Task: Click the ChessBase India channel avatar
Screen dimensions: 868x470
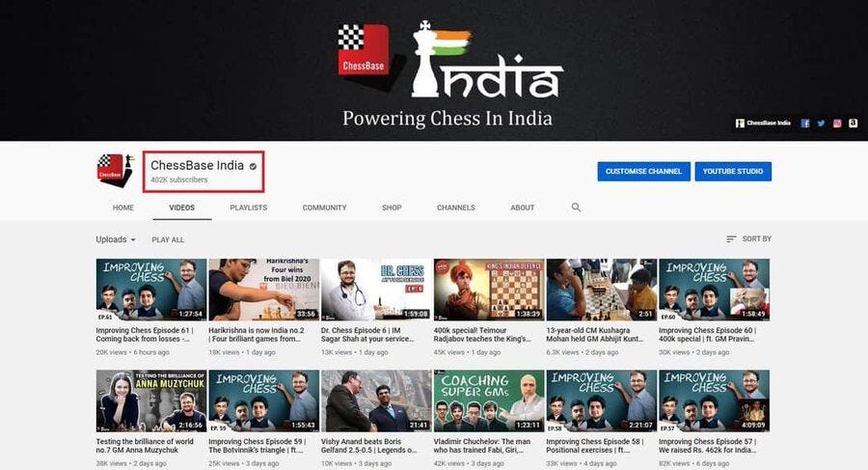Action: [115, 171]
